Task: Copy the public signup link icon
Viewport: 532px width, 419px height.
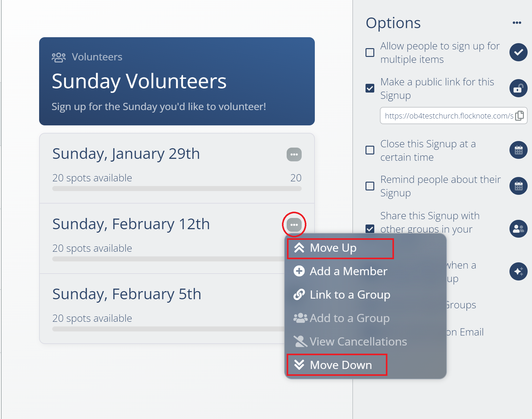Action: click(x=519, y=116)
